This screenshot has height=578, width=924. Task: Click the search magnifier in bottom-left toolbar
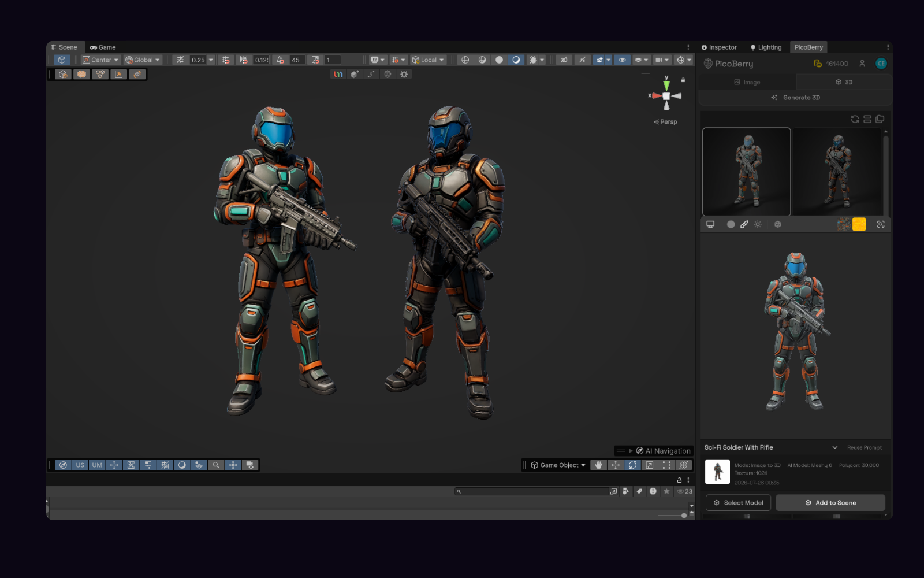pos(216,465)
